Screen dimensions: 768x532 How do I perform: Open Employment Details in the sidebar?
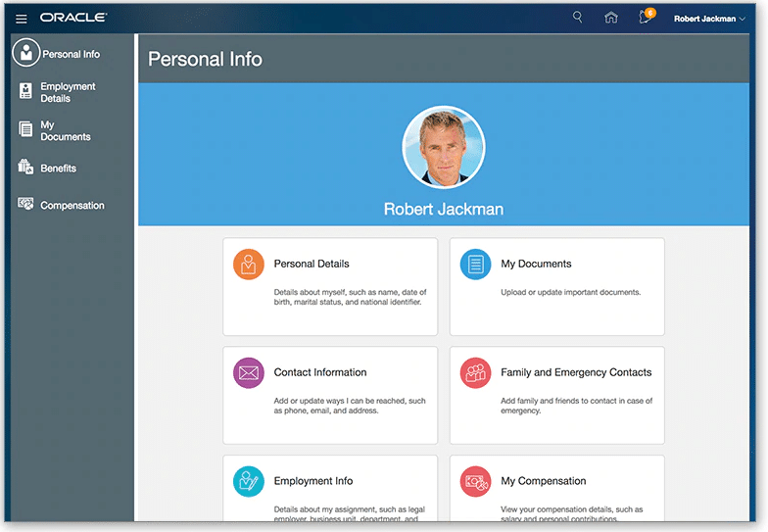click(68, 92)
